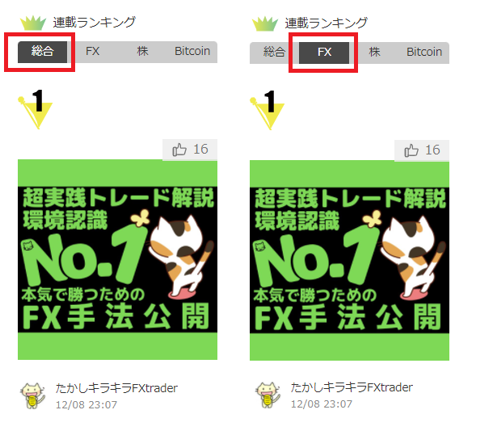The image size is (493, 448).
Task: Open the 株 tab in right ranking
Action: [374, 53]
